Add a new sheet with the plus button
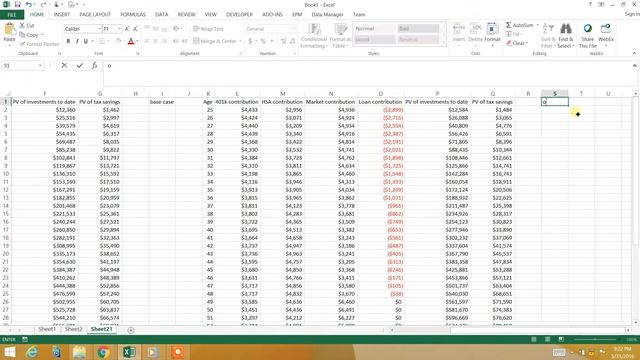 pos(131,330)
